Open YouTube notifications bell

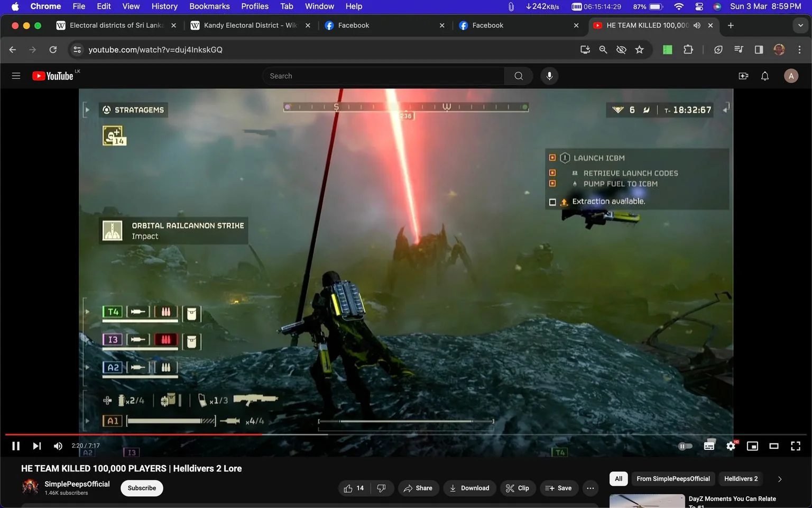pyautogui.click(x=764, y=76)
